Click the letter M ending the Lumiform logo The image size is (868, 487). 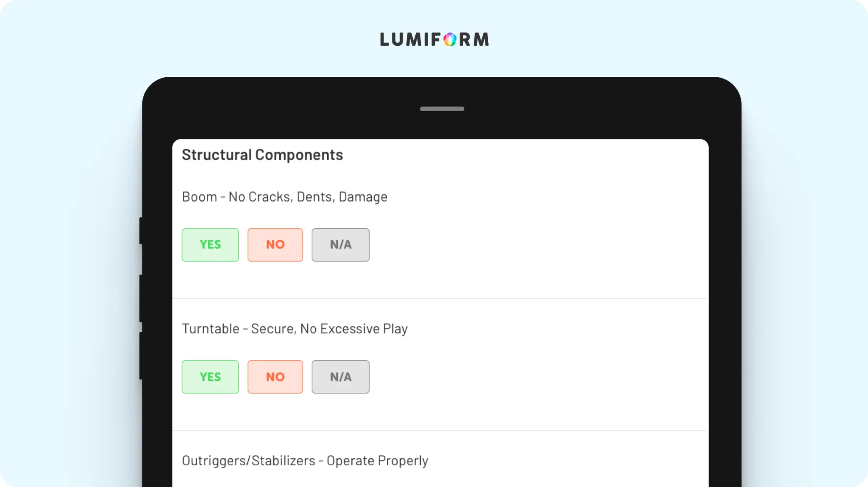(x=481, y=39)
